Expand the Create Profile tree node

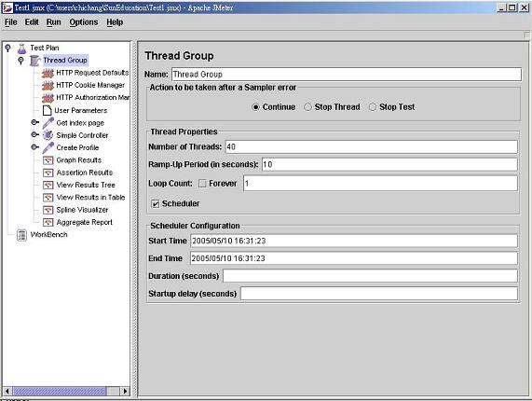[34, 147]
